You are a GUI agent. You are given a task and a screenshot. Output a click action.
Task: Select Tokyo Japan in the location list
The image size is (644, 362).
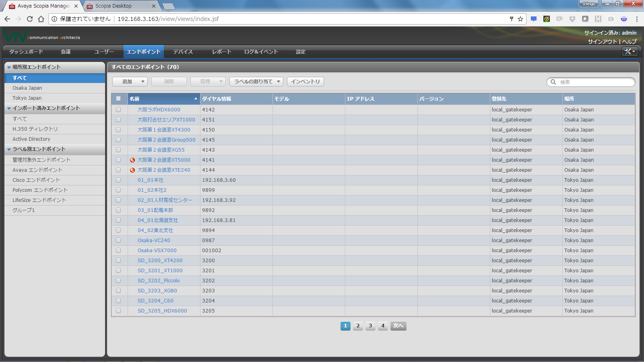pos(55,98)
